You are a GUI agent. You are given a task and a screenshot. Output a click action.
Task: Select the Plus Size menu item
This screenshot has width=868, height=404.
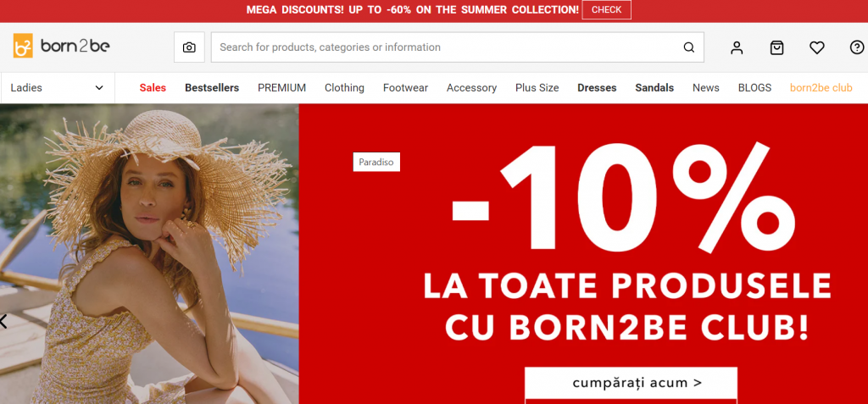(537, 87)
